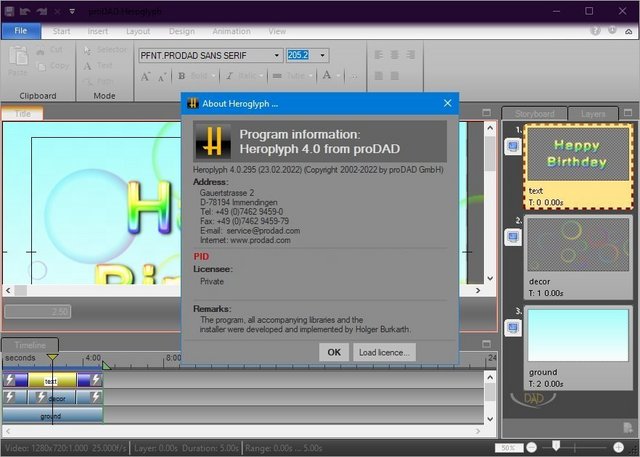Align text right
Image resolution: width=640 pixels, height=457 pixels.
coord(411,55)
